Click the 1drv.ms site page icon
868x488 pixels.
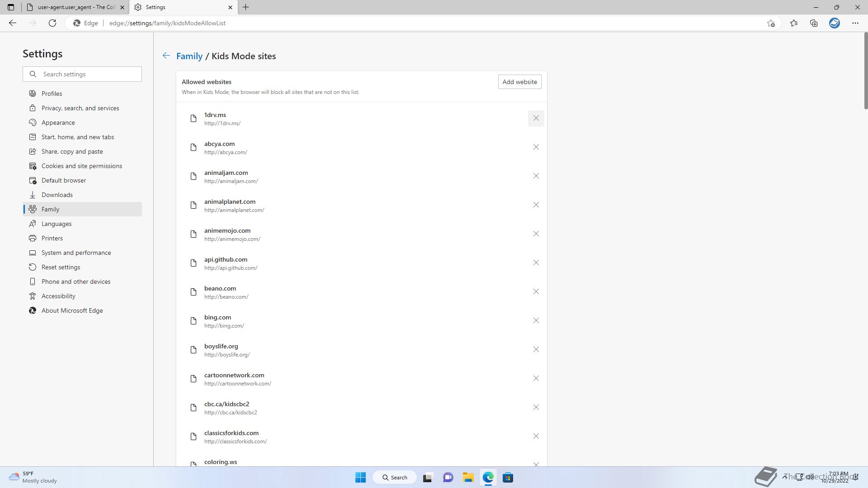click(193, 118)
